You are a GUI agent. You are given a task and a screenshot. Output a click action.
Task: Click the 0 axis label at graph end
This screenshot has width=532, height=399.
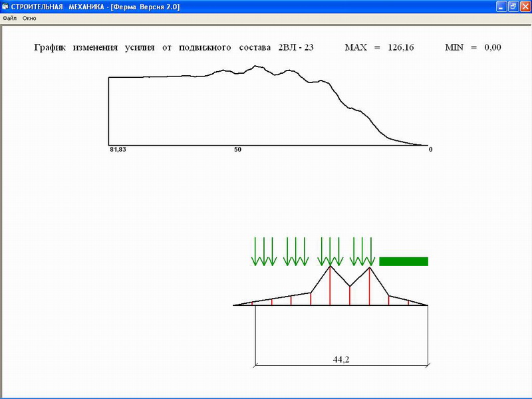pos(430,150)
